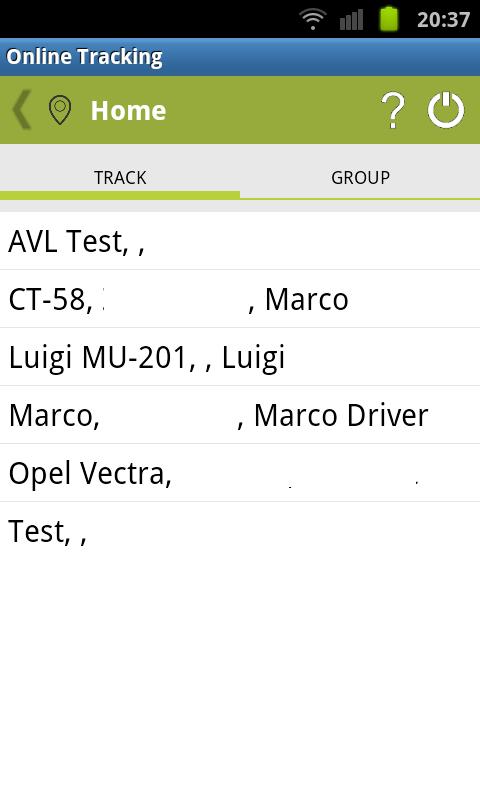Select the AVL Test entry
Image resolution: width=480 pixels, height=800 pixels.
[240, 241]
